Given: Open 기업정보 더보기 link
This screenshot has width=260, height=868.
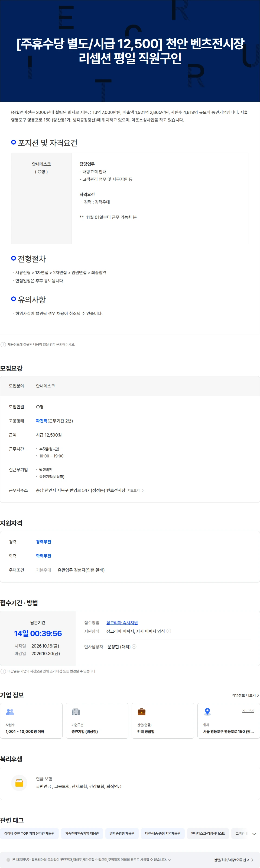Looking at the screenshot, I should (245, 695).
